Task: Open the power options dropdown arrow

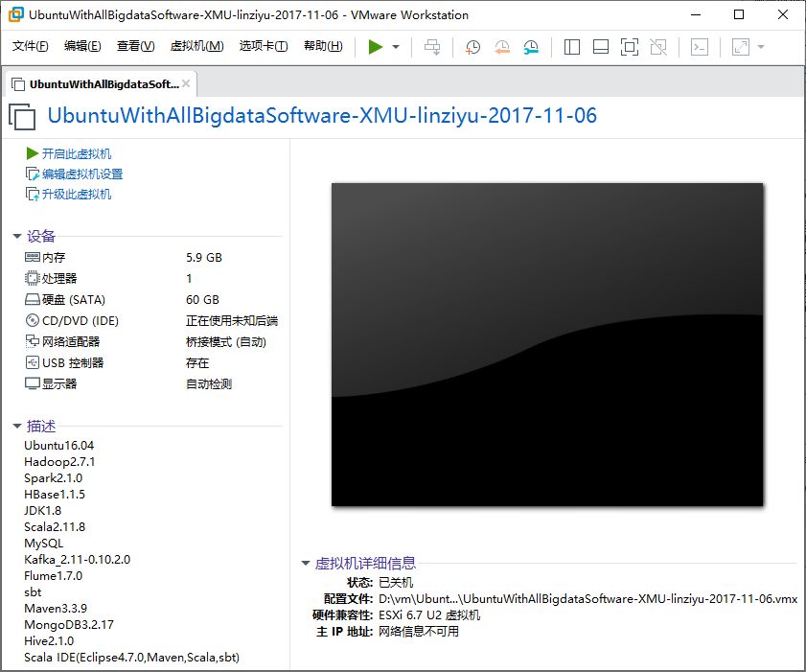Action: pyautogui.click(x=396, y=47)
